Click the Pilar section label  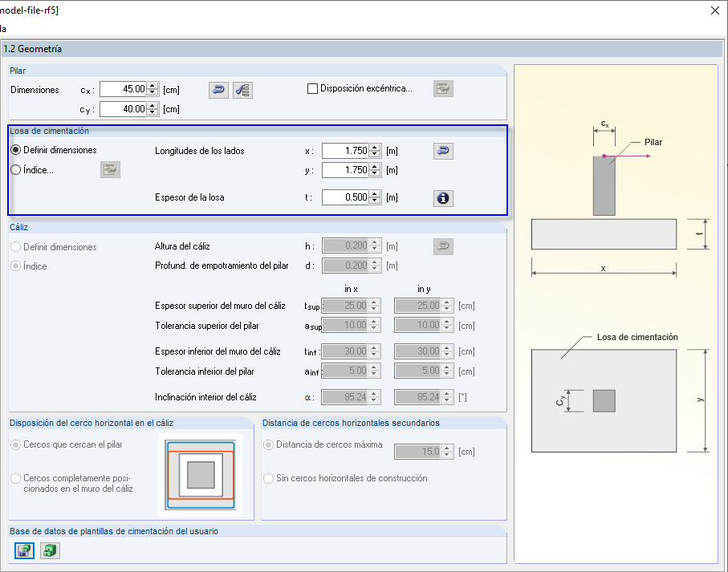coord(18,71)
